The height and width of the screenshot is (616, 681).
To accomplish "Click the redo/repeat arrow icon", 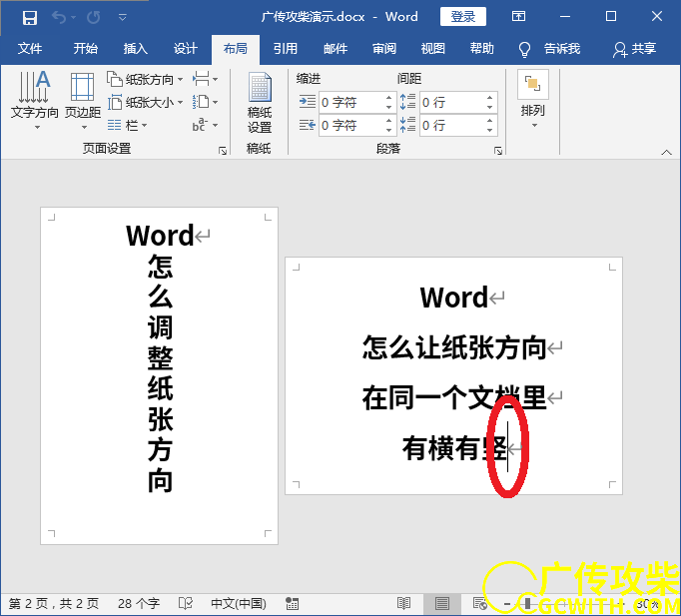I will click(94, 18).
